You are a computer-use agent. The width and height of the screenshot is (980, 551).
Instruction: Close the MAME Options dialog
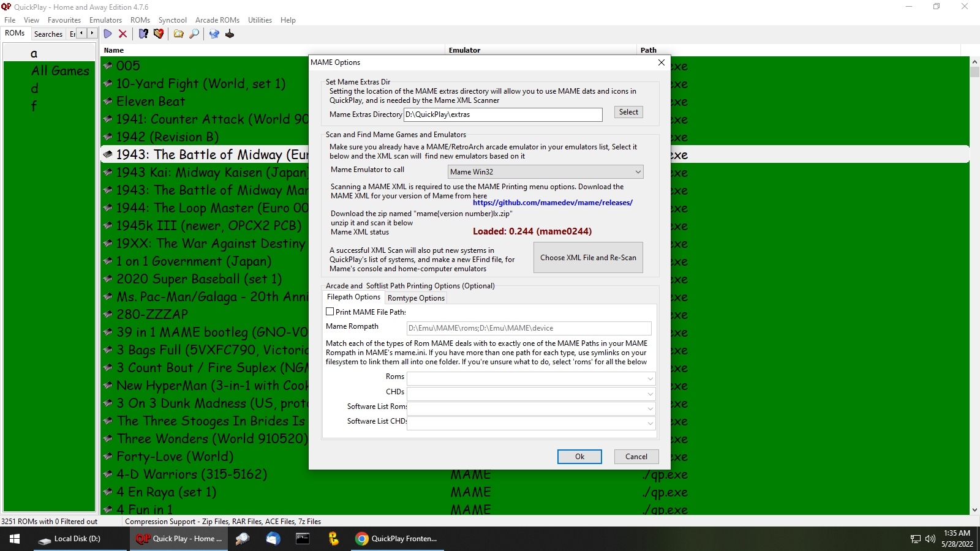point(661,62)
